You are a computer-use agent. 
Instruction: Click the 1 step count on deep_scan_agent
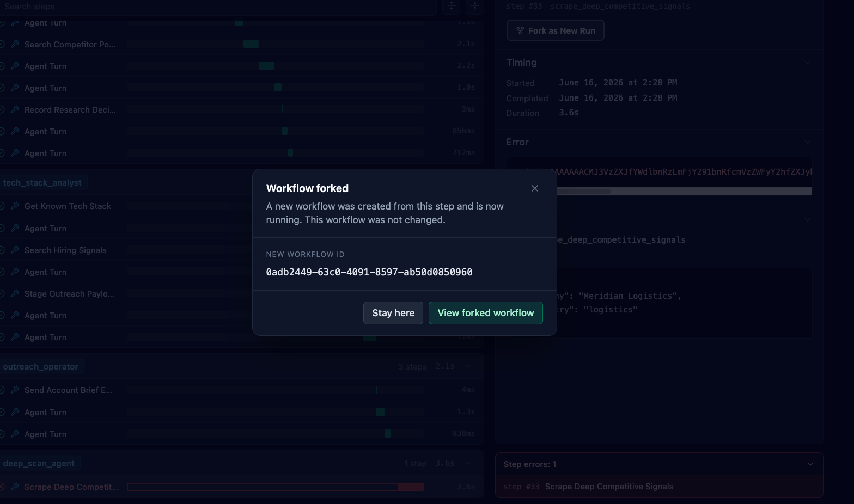[x=415, y=464]
